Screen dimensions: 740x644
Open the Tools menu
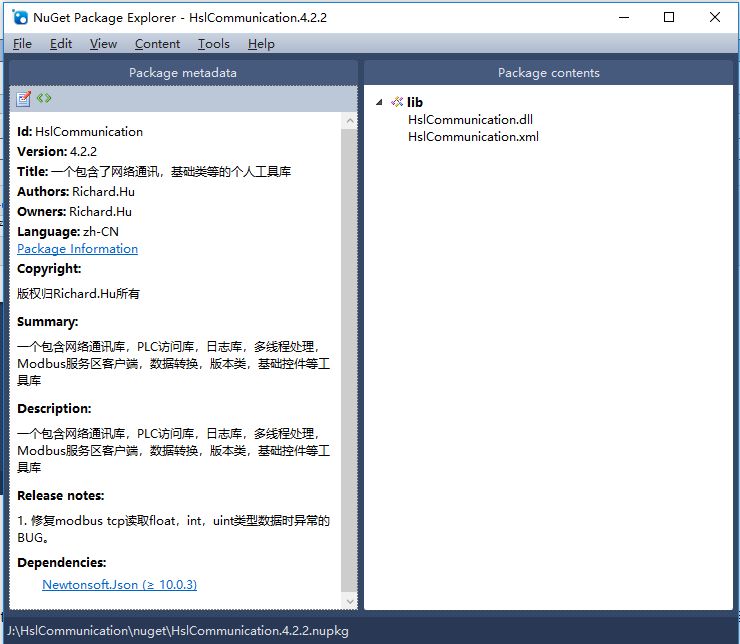coord(213,44)
